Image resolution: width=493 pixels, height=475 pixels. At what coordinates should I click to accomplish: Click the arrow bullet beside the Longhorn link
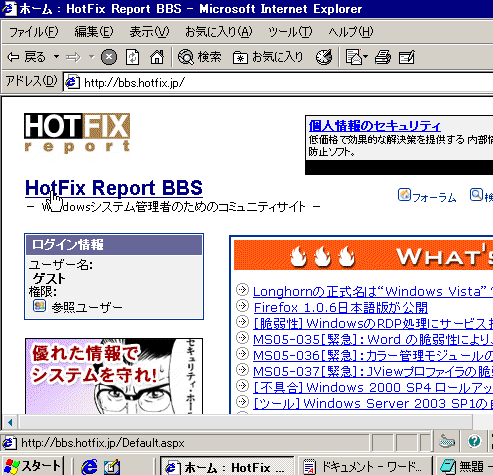point(242,290)
